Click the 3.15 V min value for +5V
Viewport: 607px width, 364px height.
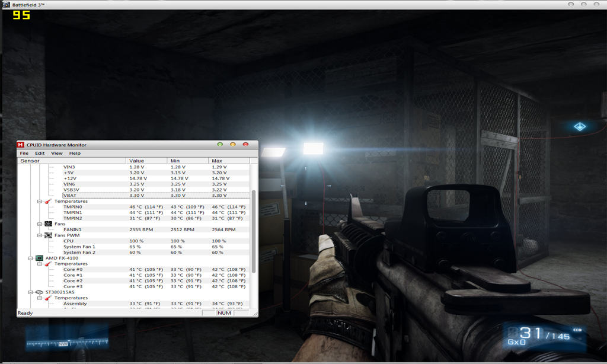click(178, 173)
